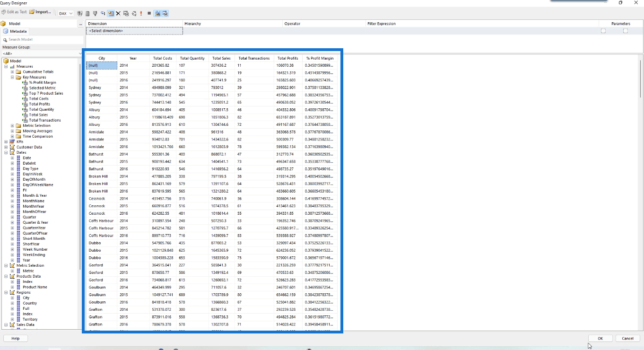
Task: Select the Country attribute icon under Regions
Action: tap(18, 303)
